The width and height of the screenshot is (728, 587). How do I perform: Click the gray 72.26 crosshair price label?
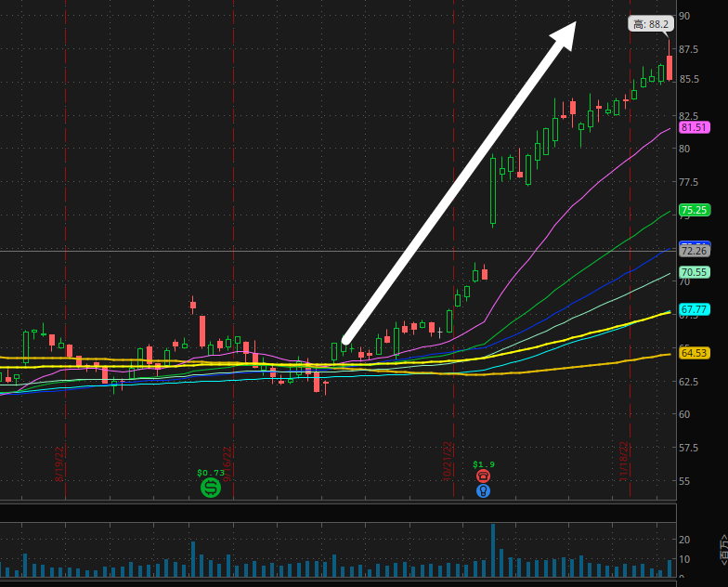695,251
